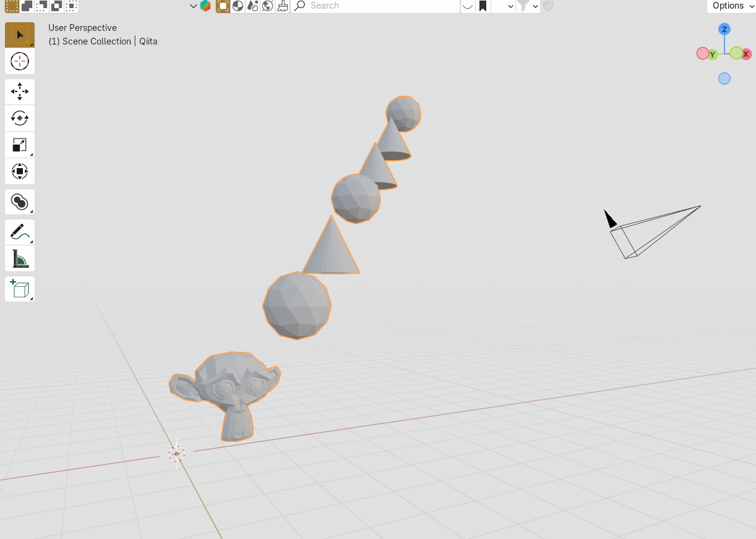
Task: Click the colorful hexagon icon in header
Action: click(205, 6)
